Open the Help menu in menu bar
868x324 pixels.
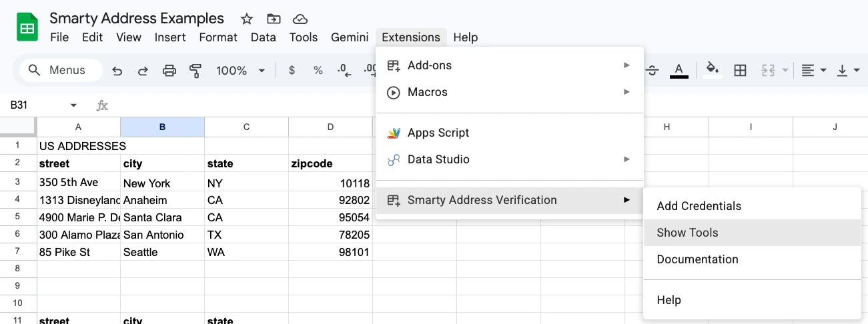tap(466, 37)
